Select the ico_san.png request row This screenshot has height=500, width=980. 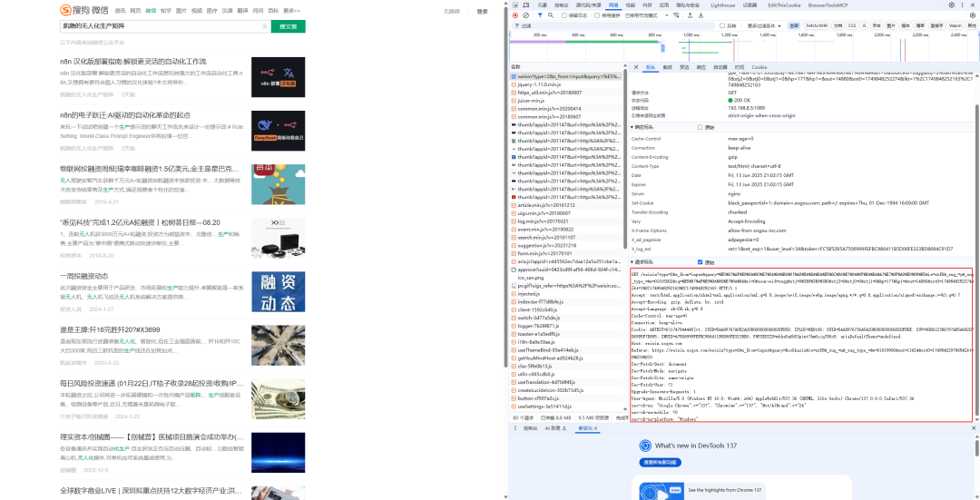click(x=566, y=278)
